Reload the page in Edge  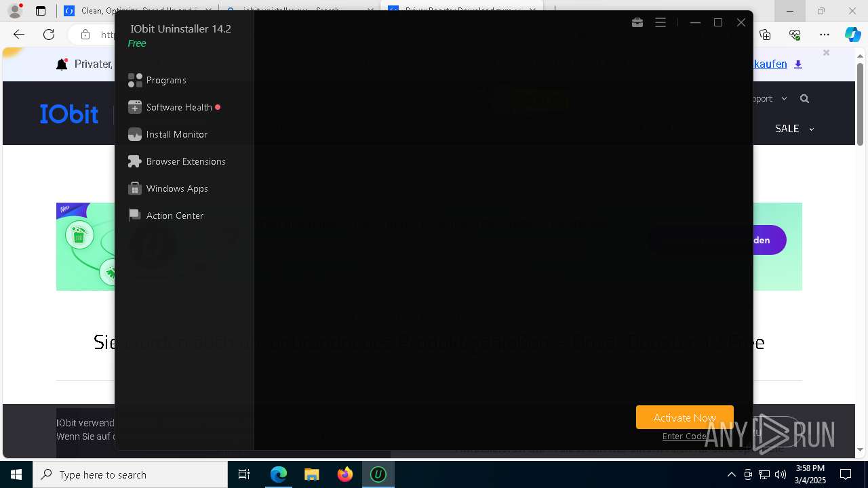[49, 34]
